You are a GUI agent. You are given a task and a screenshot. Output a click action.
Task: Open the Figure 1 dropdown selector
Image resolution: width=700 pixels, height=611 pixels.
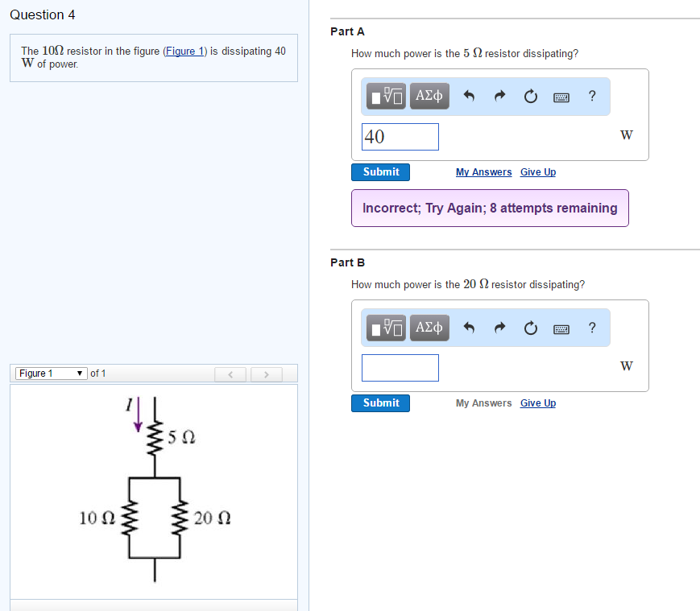coord(51,374)
